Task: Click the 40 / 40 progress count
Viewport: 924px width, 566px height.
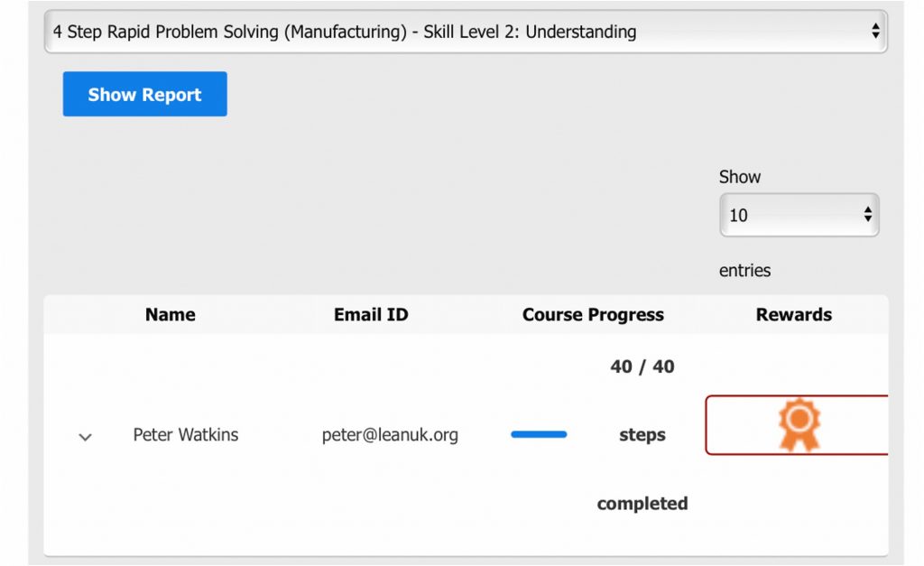Action: click(642, 367)
